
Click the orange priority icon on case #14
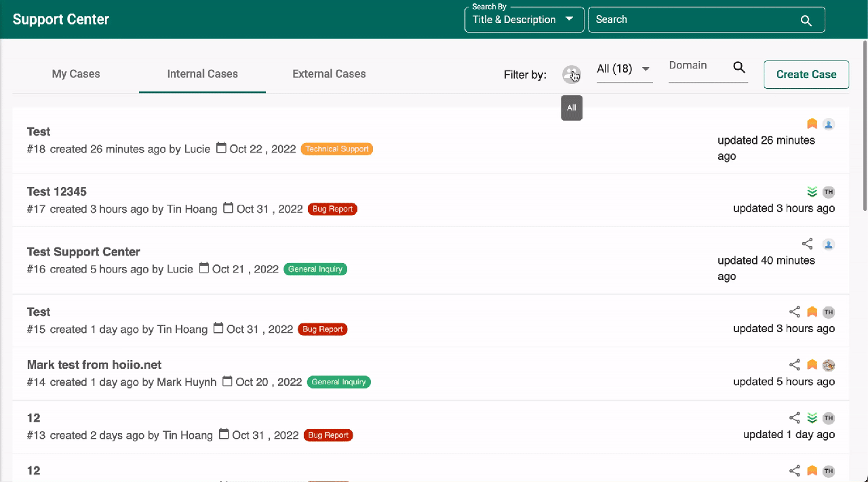pyautogui.click(x=812, y=365)
